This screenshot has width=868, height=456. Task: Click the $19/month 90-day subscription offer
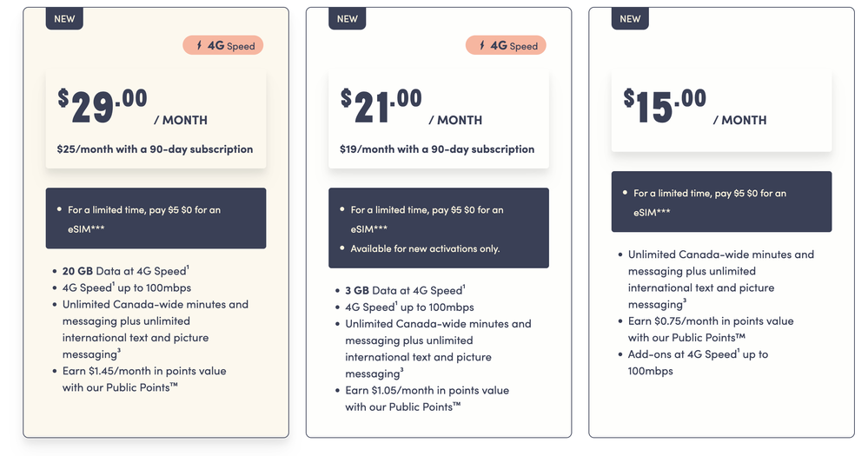[437, 149]
